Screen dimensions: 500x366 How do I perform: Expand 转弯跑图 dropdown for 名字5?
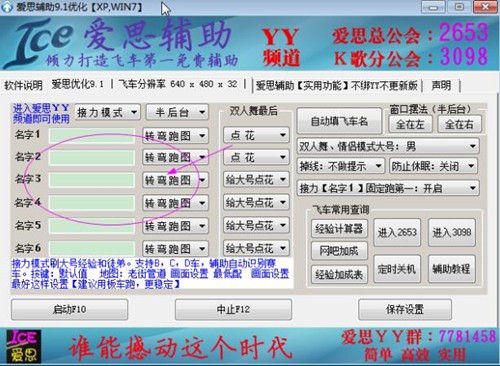(x=175, y=226)
